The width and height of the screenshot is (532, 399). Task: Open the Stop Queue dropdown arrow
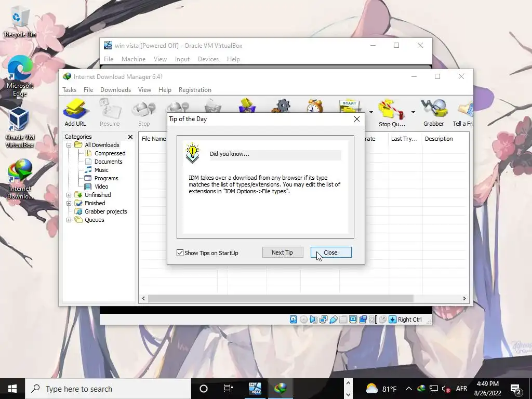(x=413, y=112)
